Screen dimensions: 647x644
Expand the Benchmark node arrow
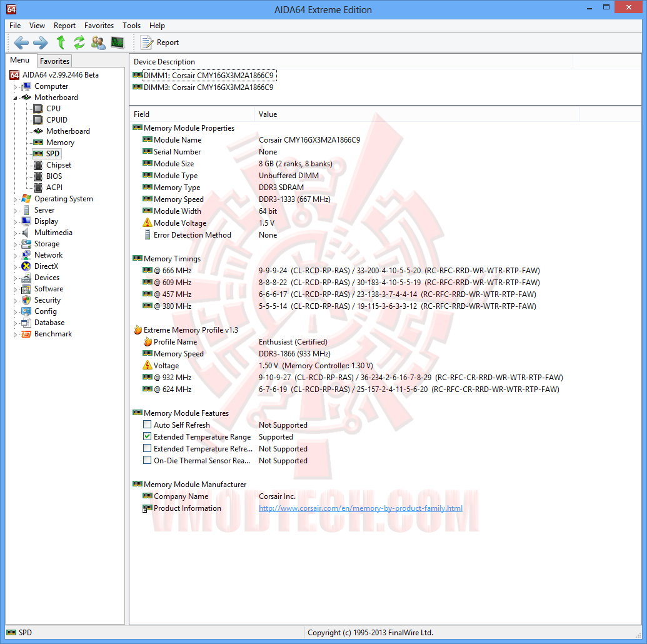pyautogui.click(x=15, y=335)
